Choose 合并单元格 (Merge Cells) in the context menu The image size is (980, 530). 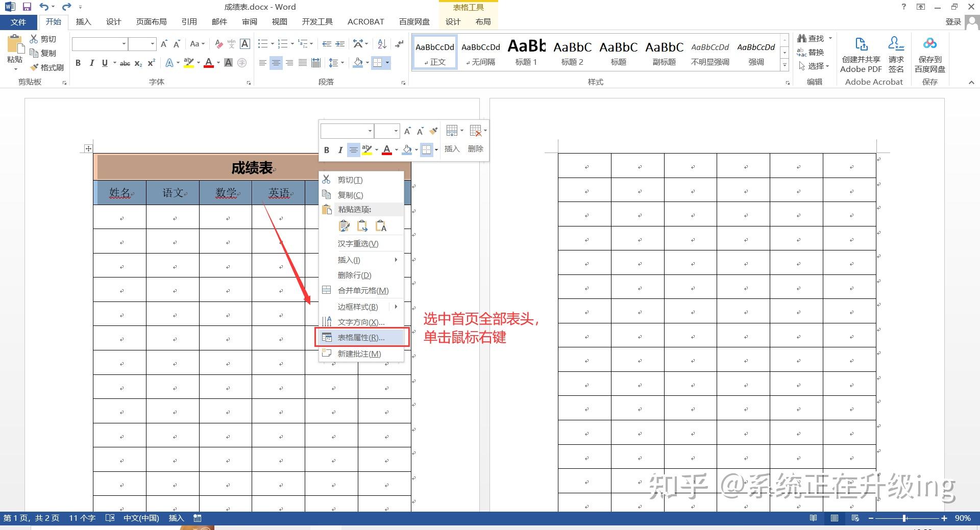tap(361, 290)
